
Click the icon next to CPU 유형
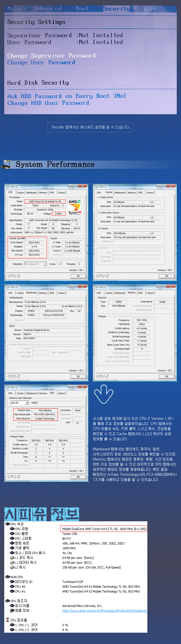(12, 529)
